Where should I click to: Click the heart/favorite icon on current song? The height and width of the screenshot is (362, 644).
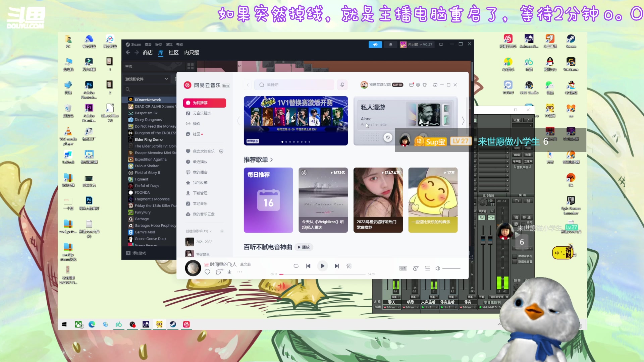(207, 272)
